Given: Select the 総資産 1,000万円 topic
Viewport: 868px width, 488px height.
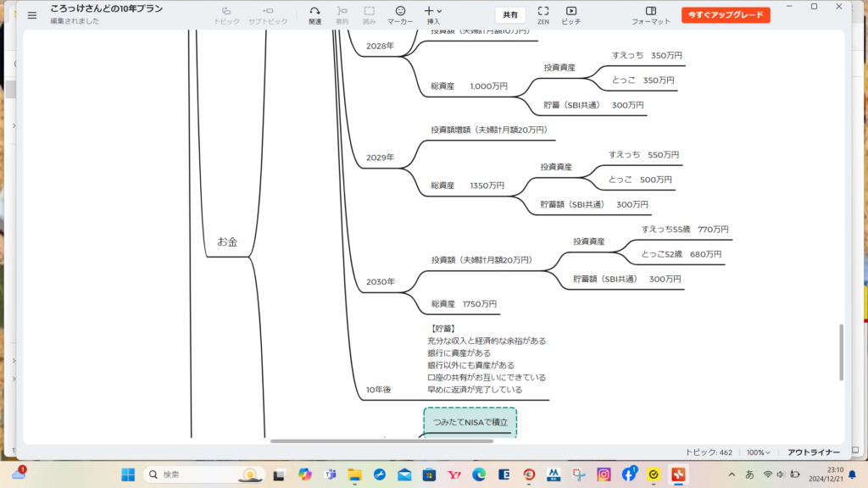Looking at the screenshot, I should pyautogui.click(x=469, y=86).
